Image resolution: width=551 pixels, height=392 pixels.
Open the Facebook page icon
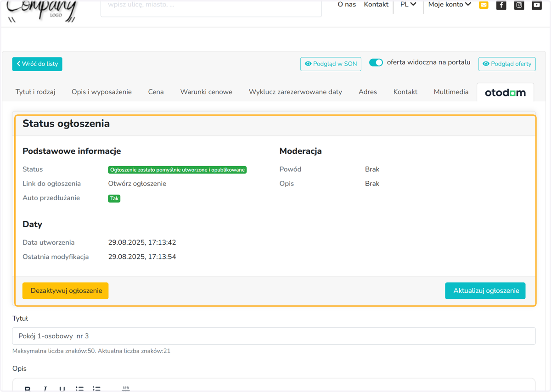click(x=501, y=5)
